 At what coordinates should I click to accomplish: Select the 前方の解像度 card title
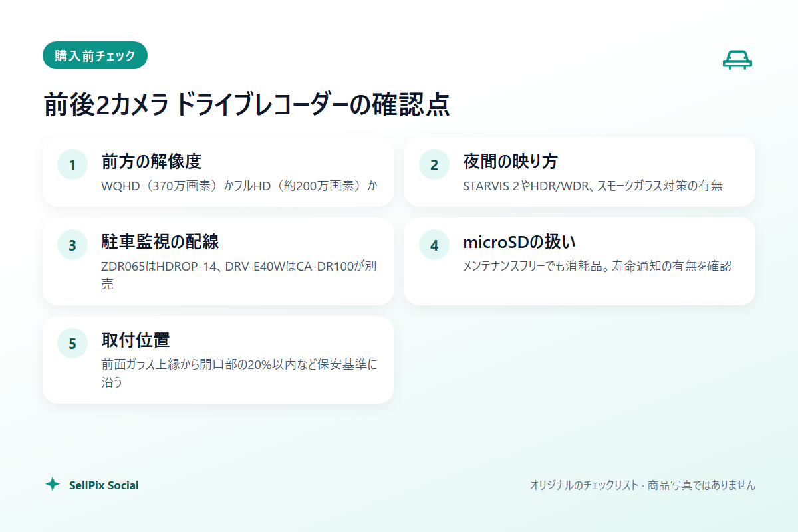152,162
